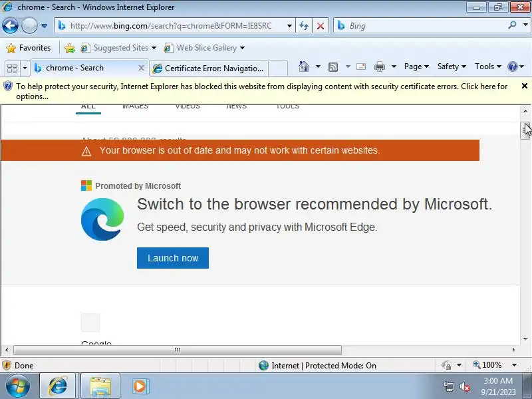Click the Add to Favorites Bar icon
This screenshot has height=399, width=532.
pyautogui.click(x=70, y=48)
